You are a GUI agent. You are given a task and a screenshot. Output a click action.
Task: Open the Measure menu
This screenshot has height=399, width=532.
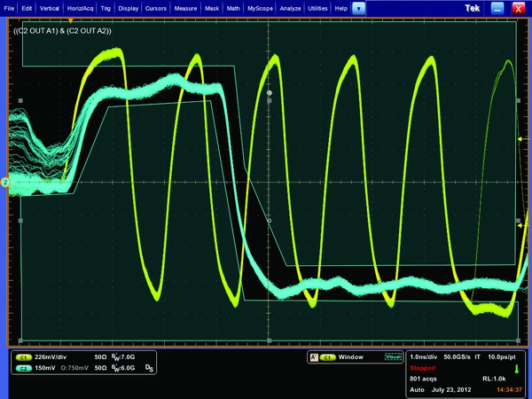coord(185,7)
